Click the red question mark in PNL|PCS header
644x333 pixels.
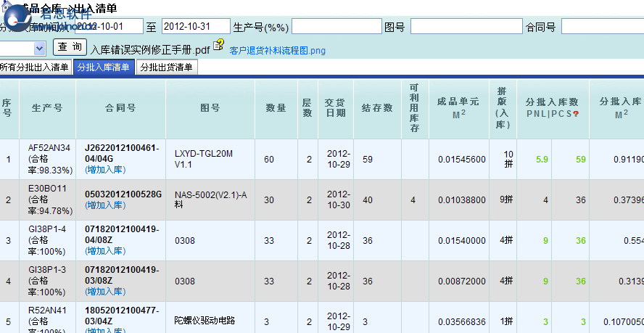pos(576,114)
